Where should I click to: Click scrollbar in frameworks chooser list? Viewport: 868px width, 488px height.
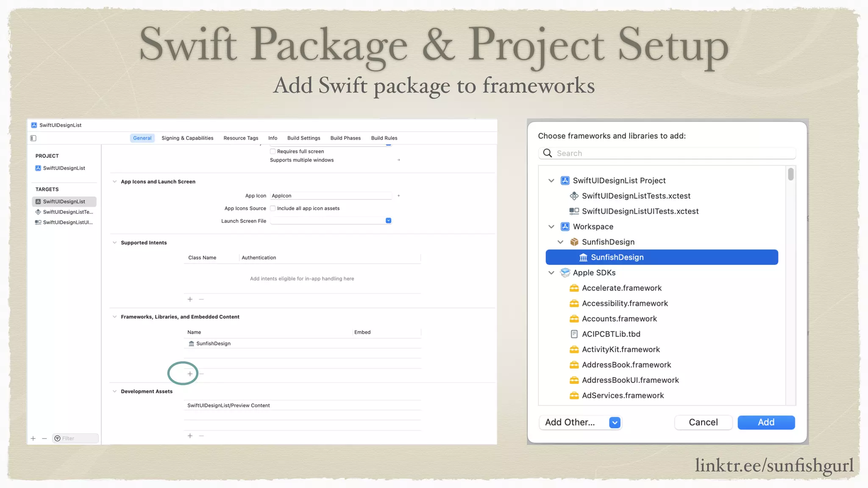click(x=791, y=175)
